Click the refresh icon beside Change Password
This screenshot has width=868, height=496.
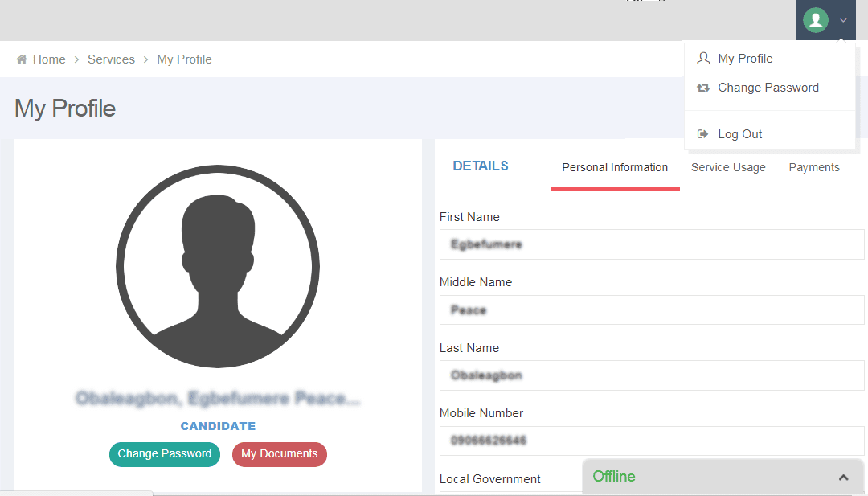(703, 88)
